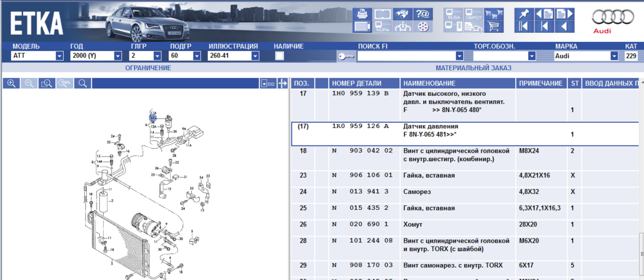
Task: Click the horizontal arrows panel icon
Action: click(282, 84)
